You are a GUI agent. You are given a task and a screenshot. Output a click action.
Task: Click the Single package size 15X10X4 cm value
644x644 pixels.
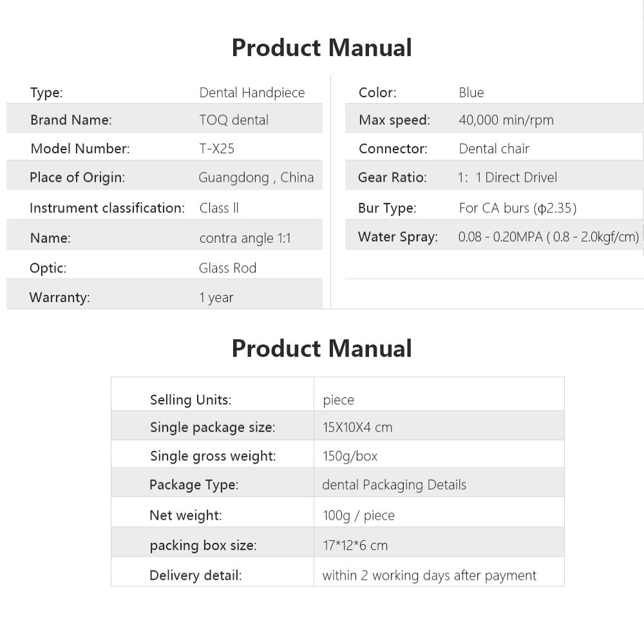(x=357, y=428)
